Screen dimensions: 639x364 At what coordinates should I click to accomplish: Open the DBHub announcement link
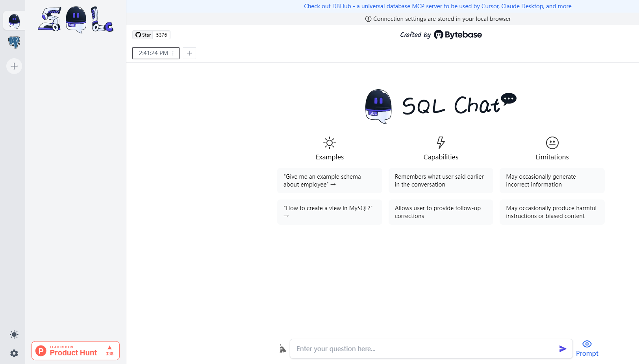(437, 6)
